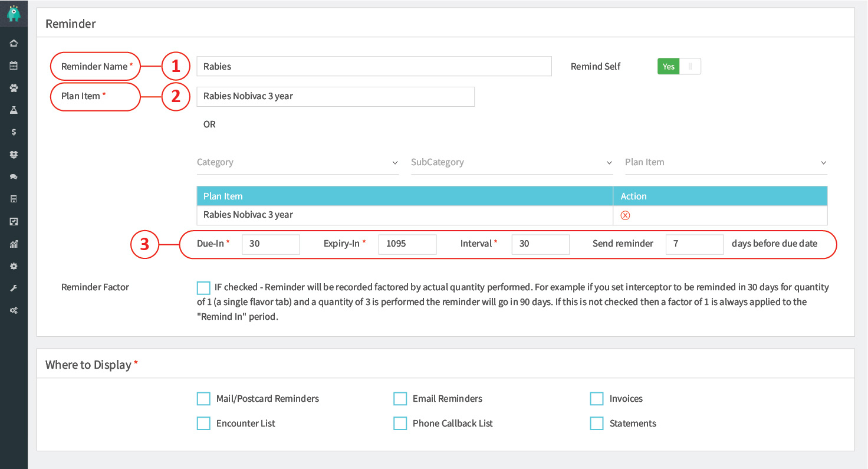This screenshot has height=469, width=868.
Task: Check the Encounter List checkbox
Action: 203,424
